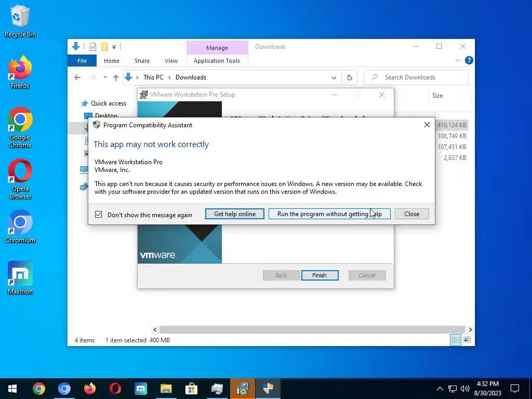Expand the recent locations dropdown arrow
Screen dimensions: 532x399
tap(105, 77)
